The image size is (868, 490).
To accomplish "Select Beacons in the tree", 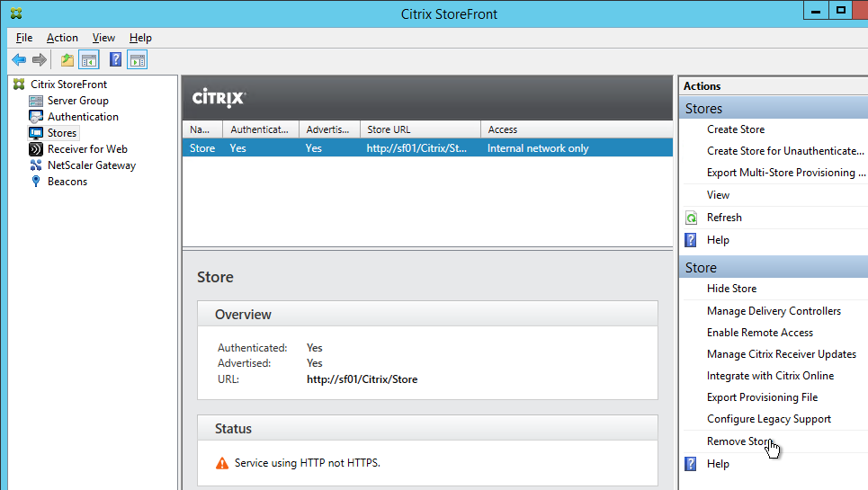I will click(x=67, y=182).
